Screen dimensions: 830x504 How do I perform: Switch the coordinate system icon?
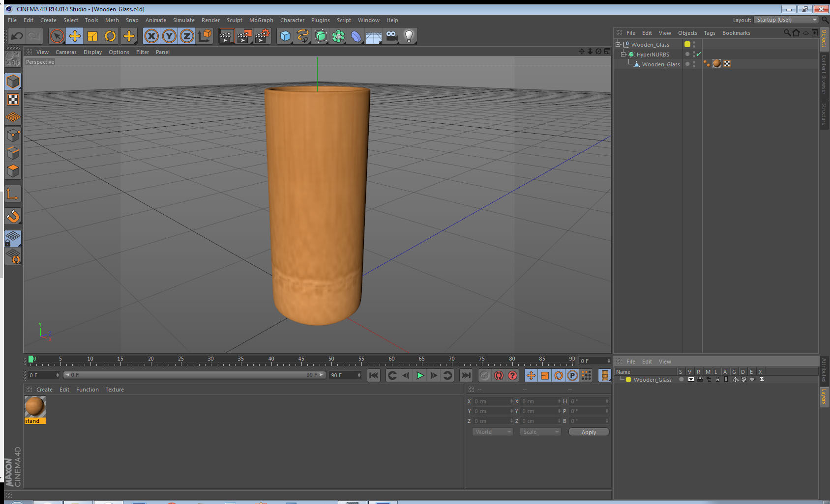click(x=205, y=36)
